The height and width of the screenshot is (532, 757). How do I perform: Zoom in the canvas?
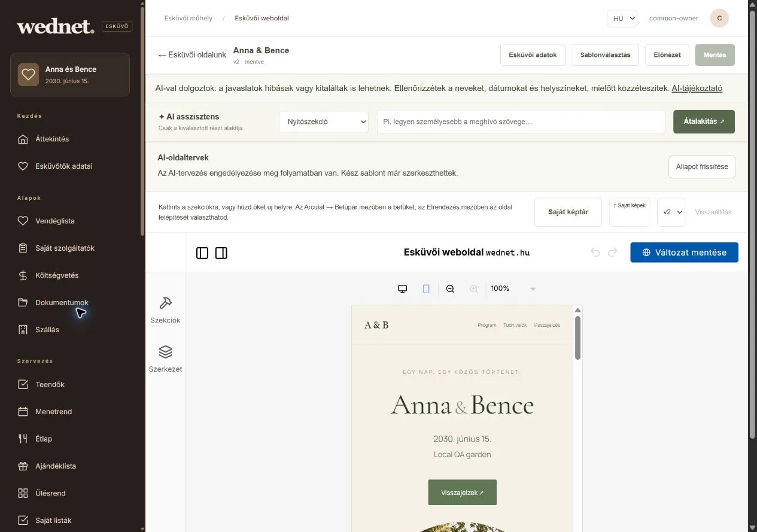pos(474,289)
